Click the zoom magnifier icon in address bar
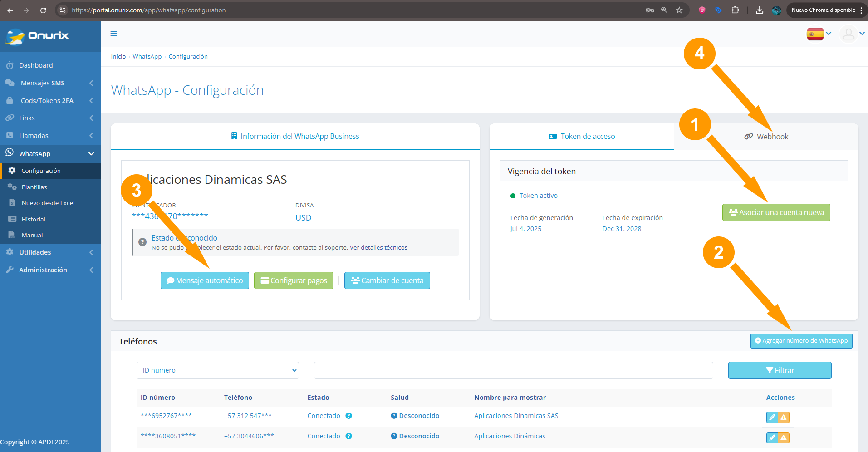This screenshot has width=868, height=452. click(x=664, y=10)
